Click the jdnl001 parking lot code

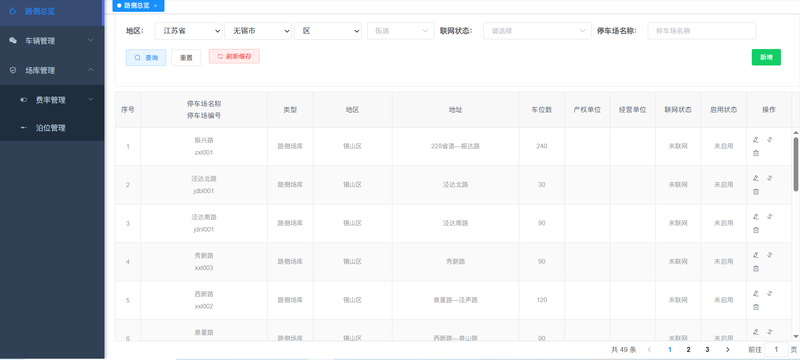(204, 229)
